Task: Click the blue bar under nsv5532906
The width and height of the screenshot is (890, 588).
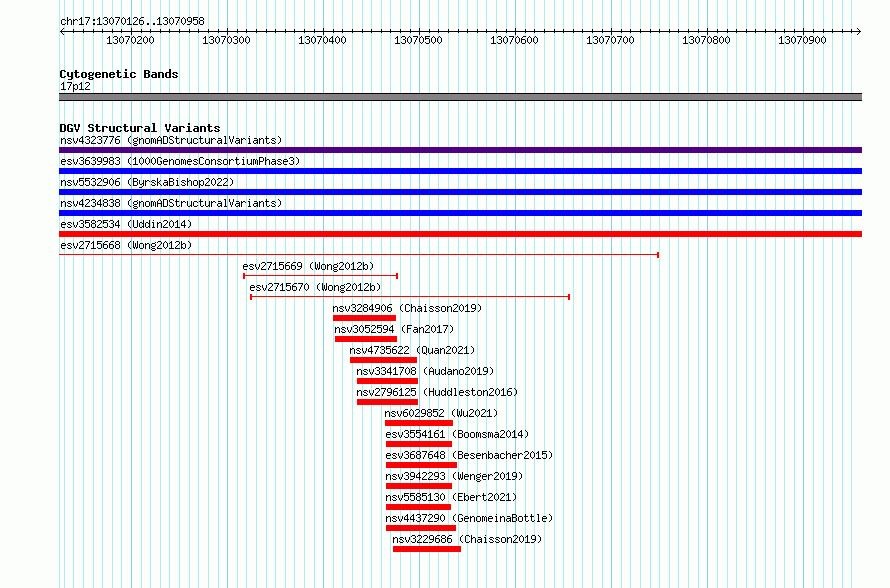Action: 460,192
